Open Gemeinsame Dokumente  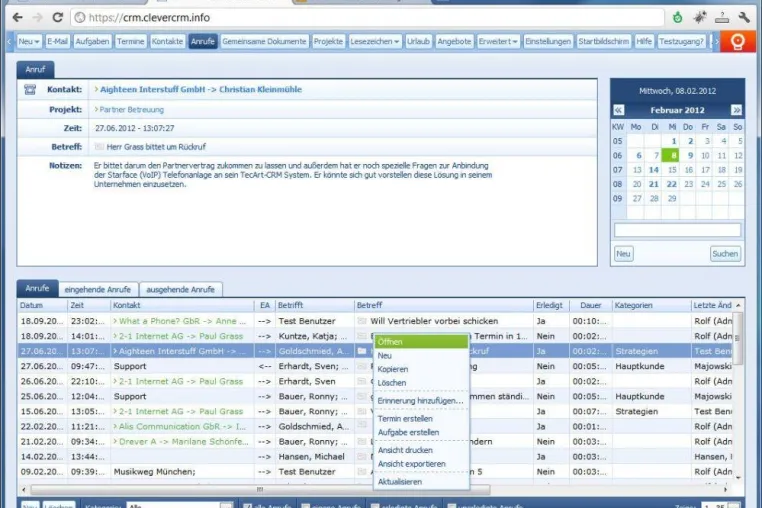pos(264,41)
